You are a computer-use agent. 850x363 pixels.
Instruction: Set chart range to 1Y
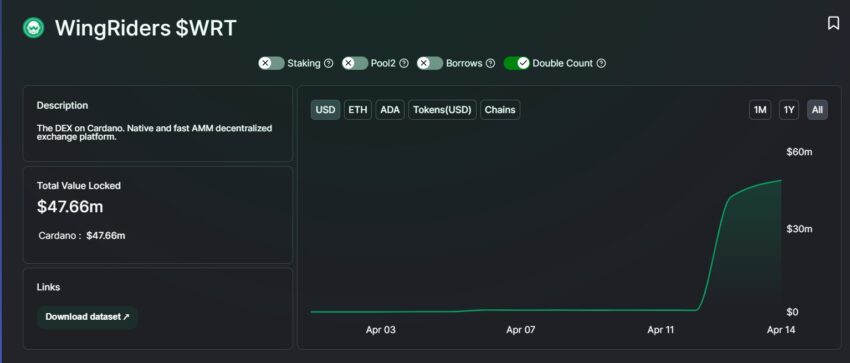(x=789, y=110)
